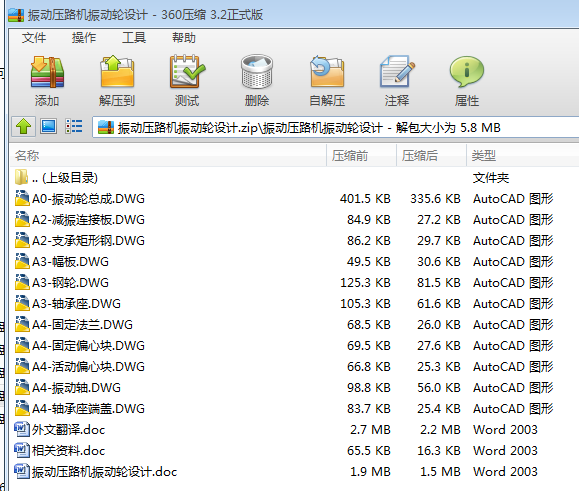Image resolution: width=579 pixels, height=491 pixels.
Task: Click the 360压缩 icon in title bar
Action: pos(16,15)
